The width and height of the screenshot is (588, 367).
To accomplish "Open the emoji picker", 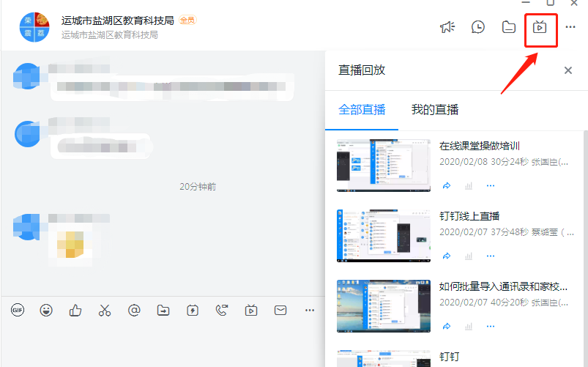I will click(46, 310).
